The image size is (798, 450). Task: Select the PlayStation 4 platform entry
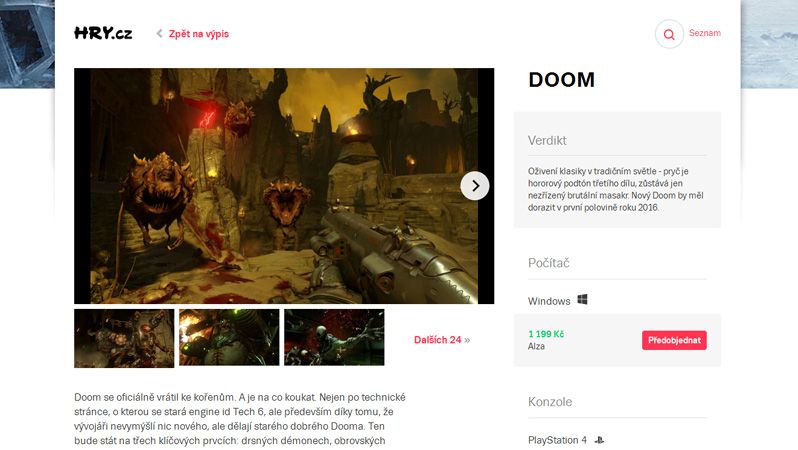coord(557,440)
